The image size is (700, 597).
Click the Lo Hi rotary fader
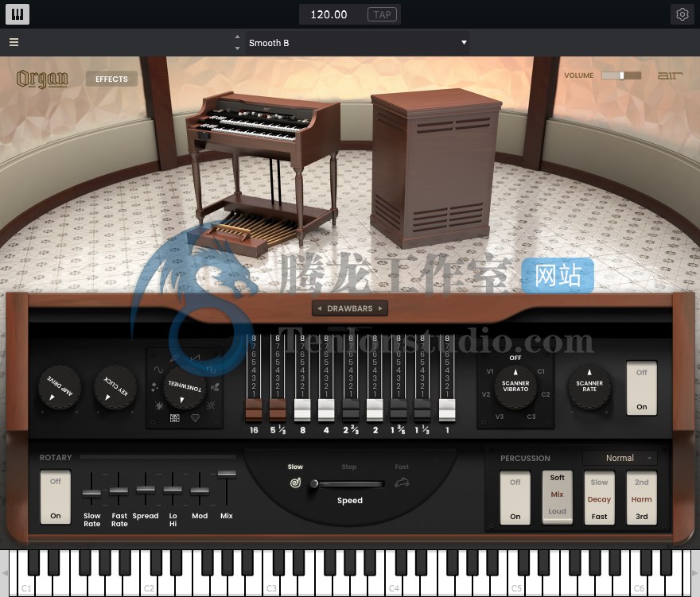(173, 490)
